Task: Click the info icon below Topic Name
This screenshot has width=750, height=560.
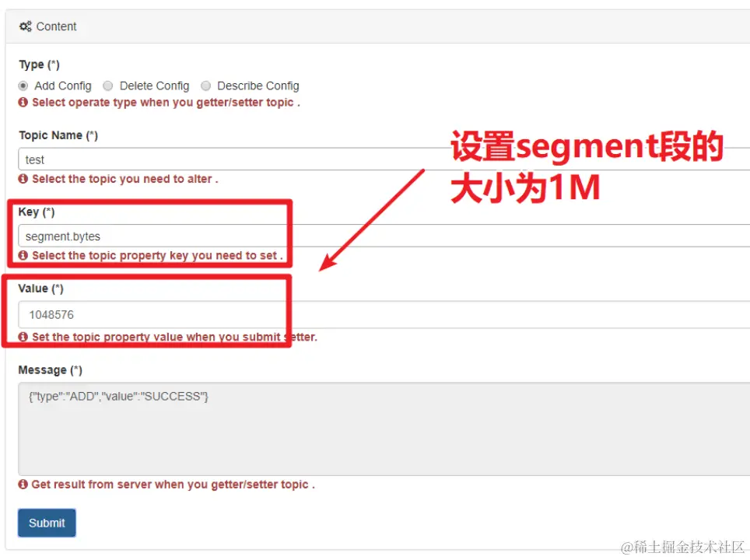Action: coord(23,178)
